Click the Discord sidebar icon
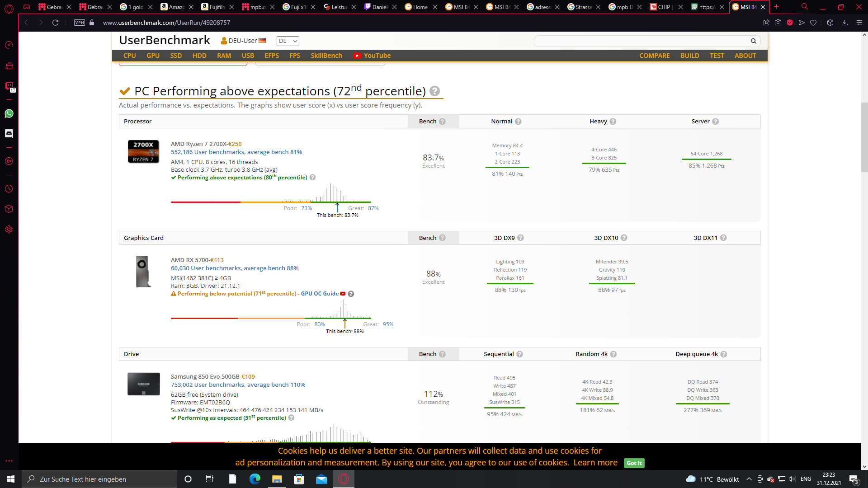 point(9,133)
